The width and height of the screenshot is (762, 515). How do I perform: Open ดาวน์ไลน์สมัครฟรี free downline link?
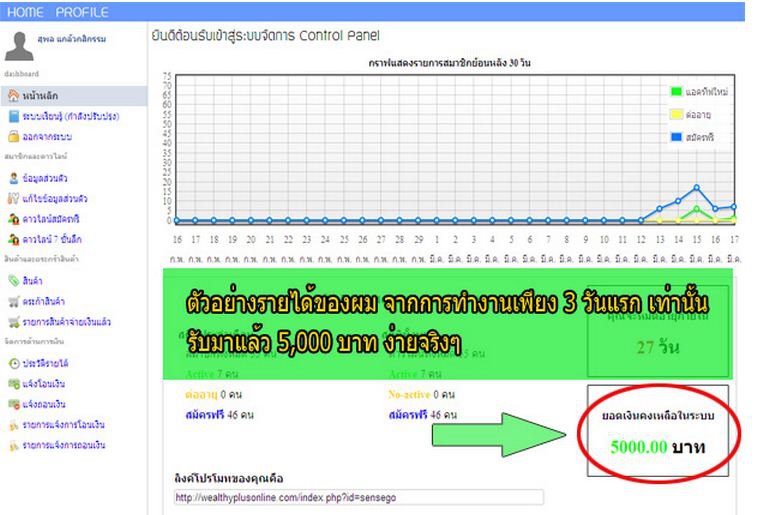tap(56, 218)
